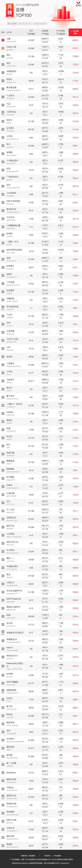Click the rank 2 badge beside 冯站长之家

pyautogui.click(x=3, y=48)
